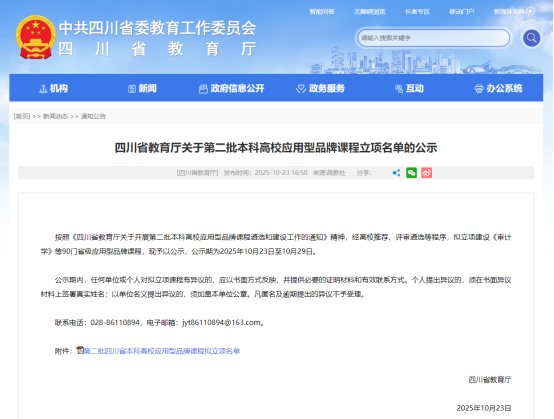Click the 智能问答 top link
Image resolution: width=554 pixels, height=419 pixels.
point(322,12)
